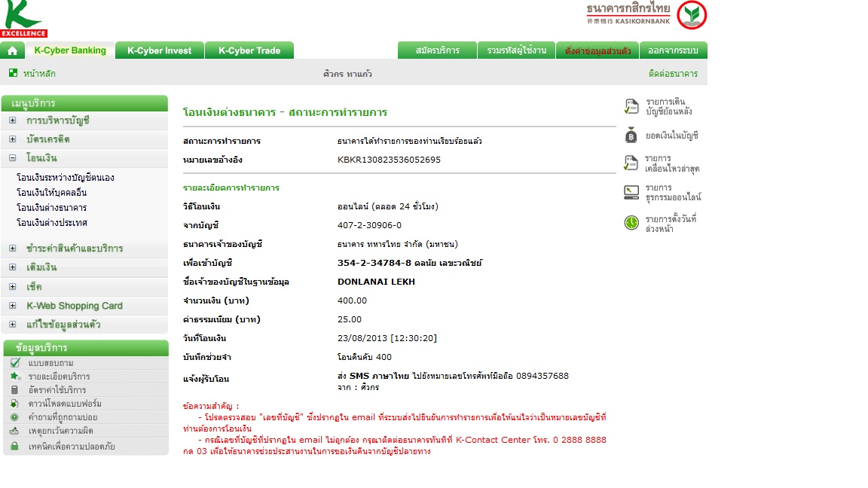Click the account name DONLANAI LEKH
This screenshot has height=488, width=868.
pyautogui.click(x=376, y=282)
